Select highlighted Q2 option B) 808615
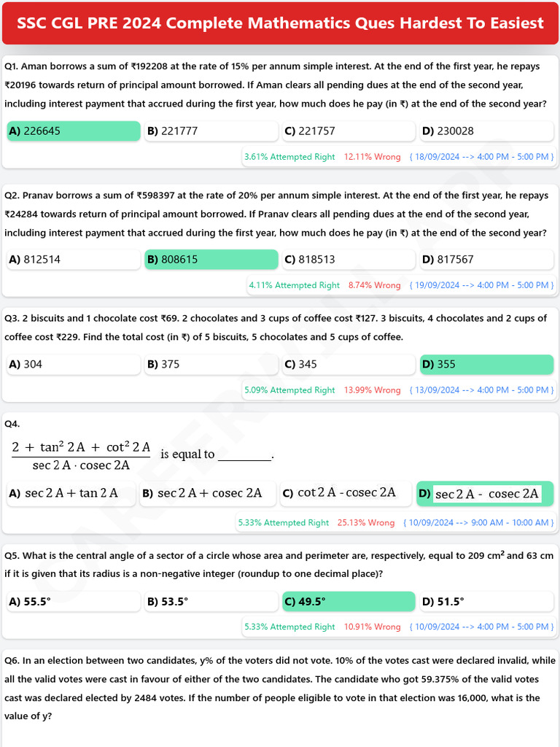Viewport: 560px width, 747px height. click(211, 260)
